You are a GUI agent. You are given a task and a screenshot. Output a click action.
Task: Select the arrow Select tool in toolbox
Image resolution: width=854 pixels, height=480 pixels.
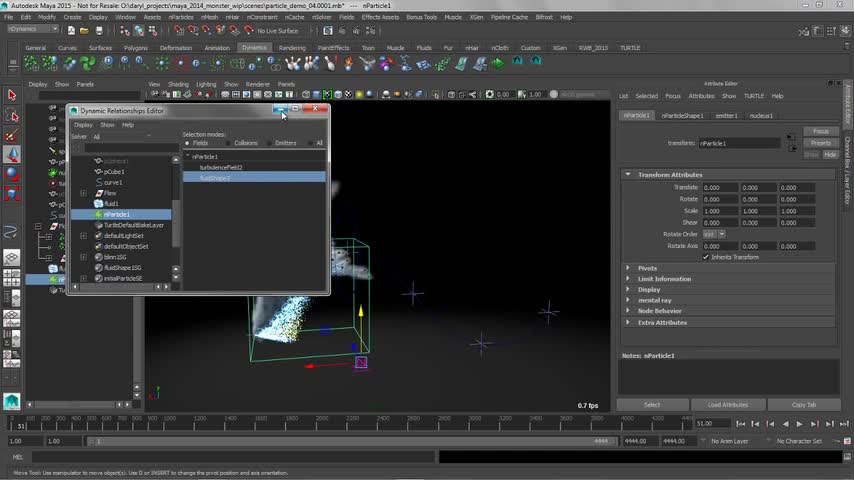(x=12, y=96)
